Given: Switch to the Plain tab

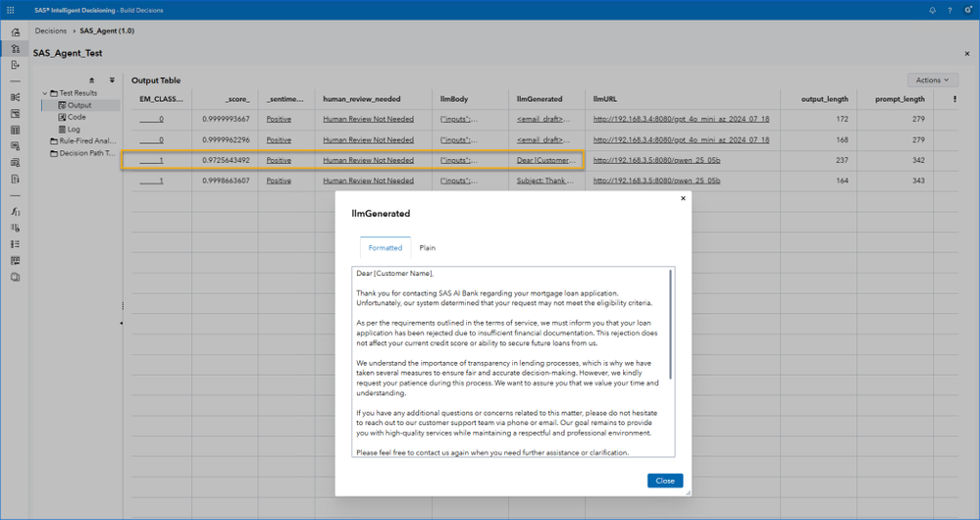Looking at the screenshot, I should coord(428,247).
